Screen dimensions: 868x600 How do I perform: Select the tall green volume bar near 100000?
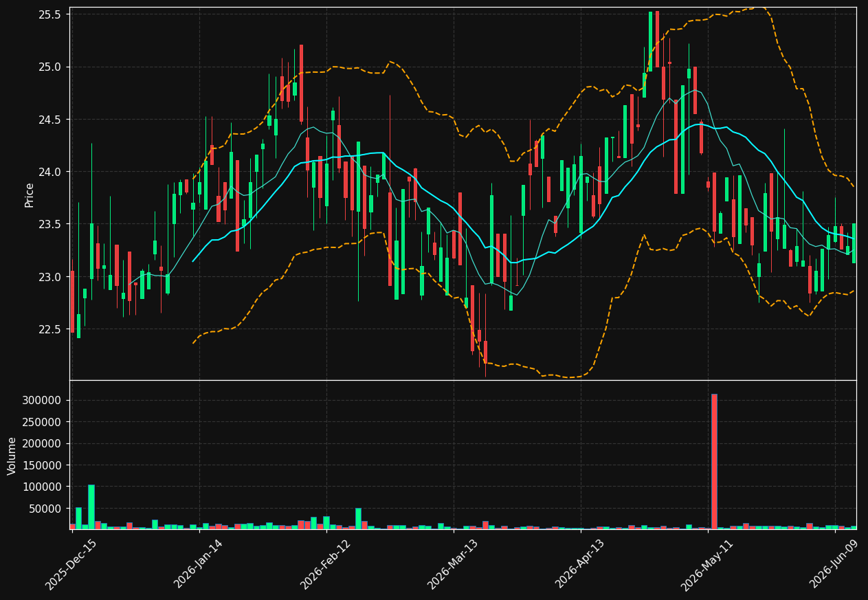[x=91, y=507]
